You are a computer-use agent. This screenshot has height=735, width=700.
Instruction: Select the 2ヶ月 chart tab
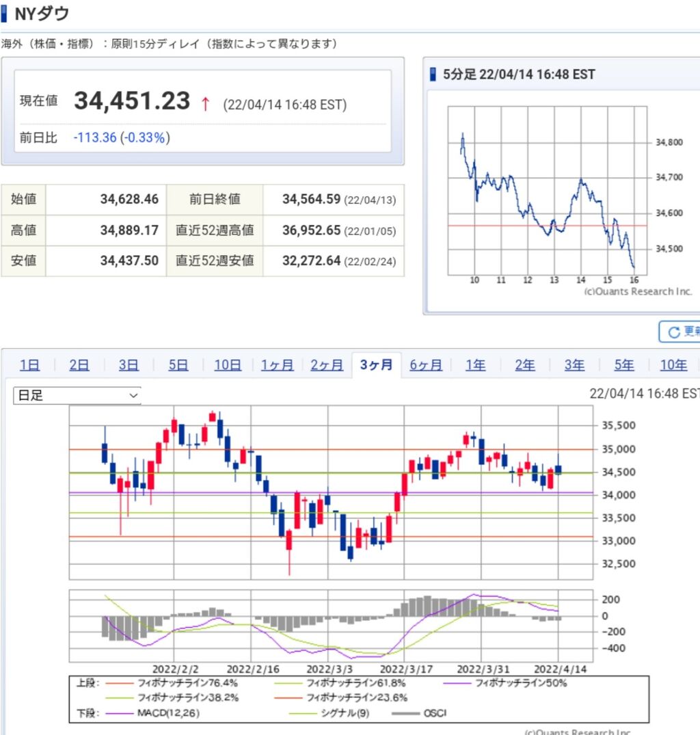pyautogui.click(x=327, y=364)
